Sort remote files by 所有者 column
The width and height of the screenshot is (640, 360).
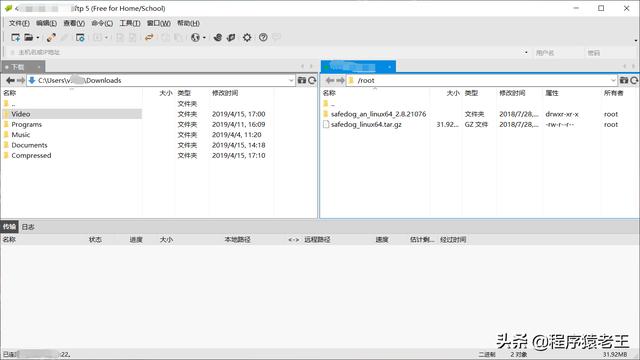[613, 93]
